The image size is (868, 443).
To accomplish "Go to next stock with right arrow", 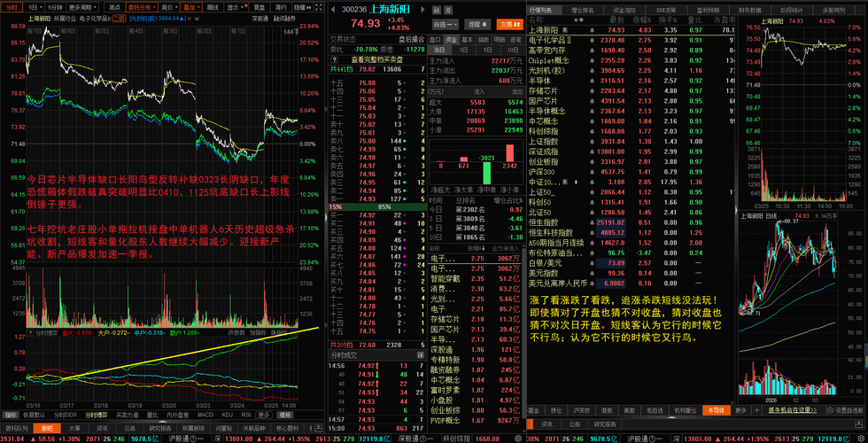I will point(423,10).
